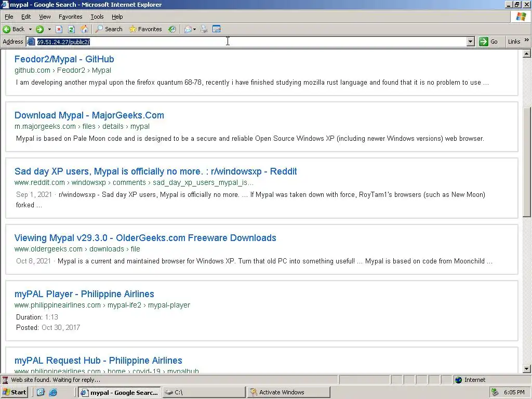Open the Search toolbar button

109,29
